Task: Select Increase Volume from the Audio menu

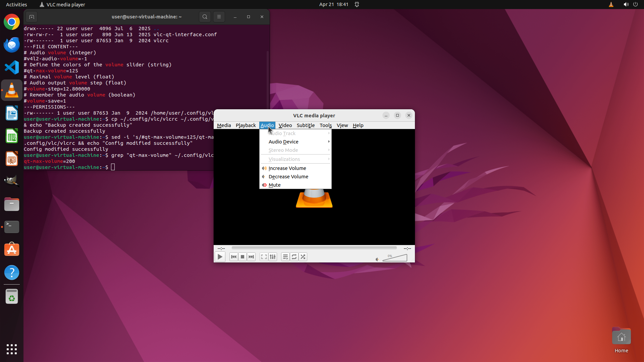Action: [x=287, y=168]
